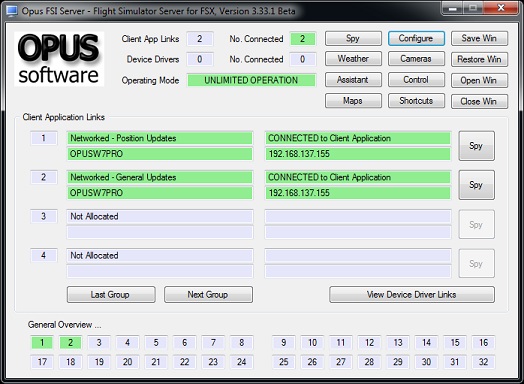Select 'Networked - Position Updates' field
This screenshot has width=524, height=384.
tap(160, 138)
